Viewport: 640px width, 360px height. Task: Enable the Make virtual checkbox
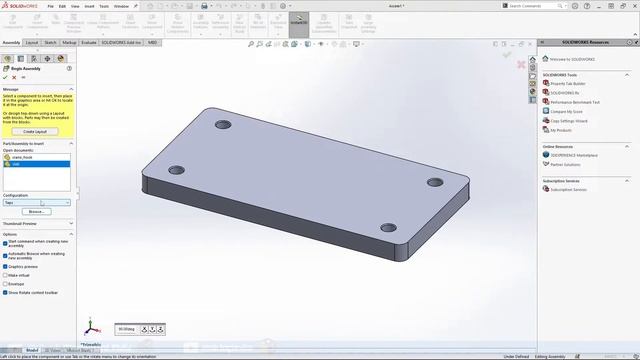pyautogui.click(x=5, y=276)
